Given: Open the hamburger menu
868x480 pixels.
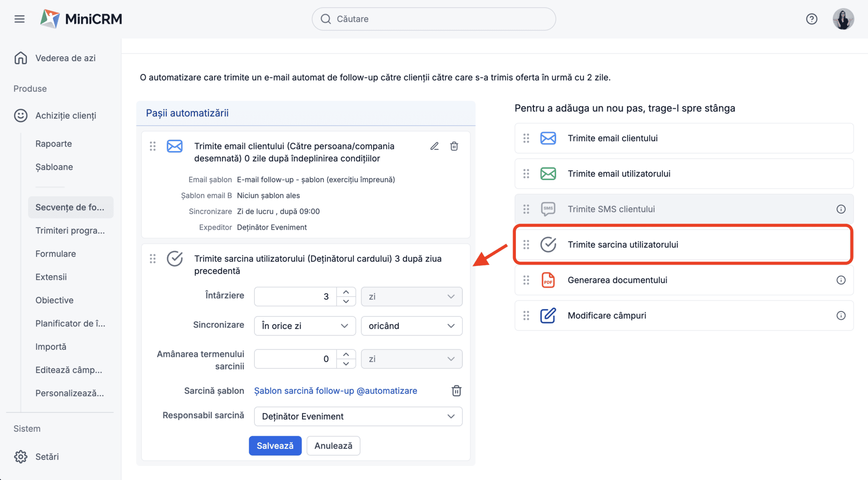Looking at the screenshot, I should pos(19,19).
